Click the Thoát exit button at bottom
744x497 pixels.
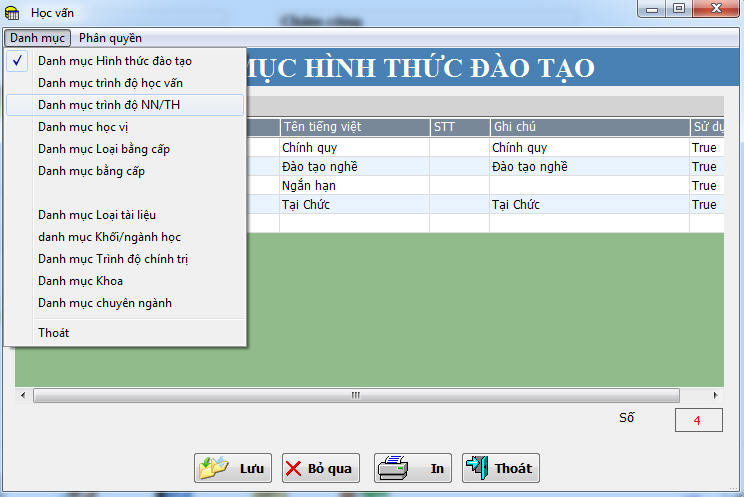500,468
